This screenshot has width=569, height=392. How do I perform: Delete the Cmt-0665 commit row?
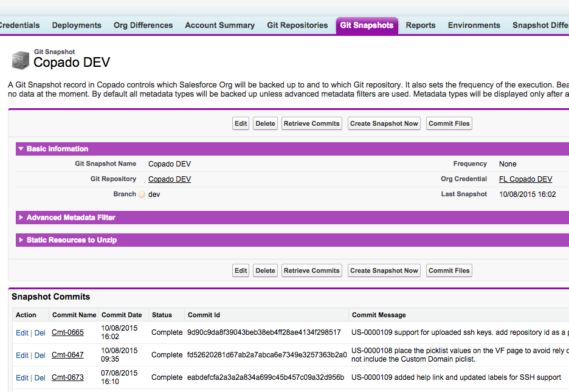40,333
